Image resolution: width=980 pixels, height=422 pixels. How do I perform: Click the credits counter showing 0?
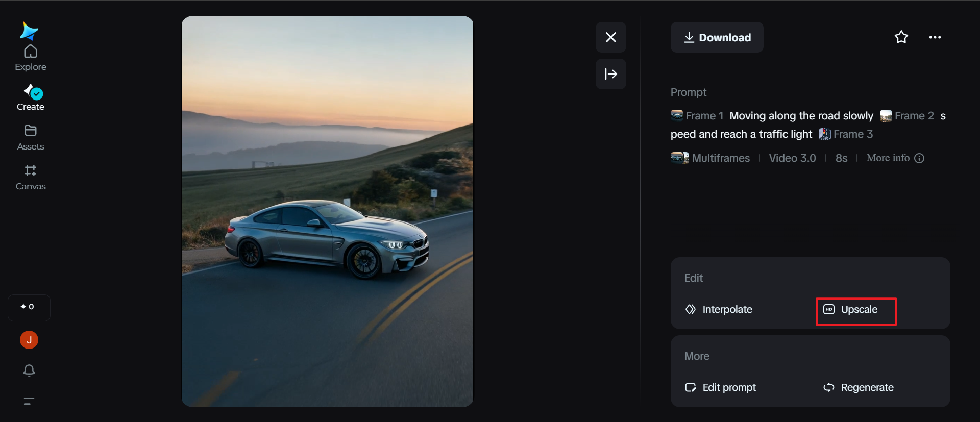click(x=29, y=307)
